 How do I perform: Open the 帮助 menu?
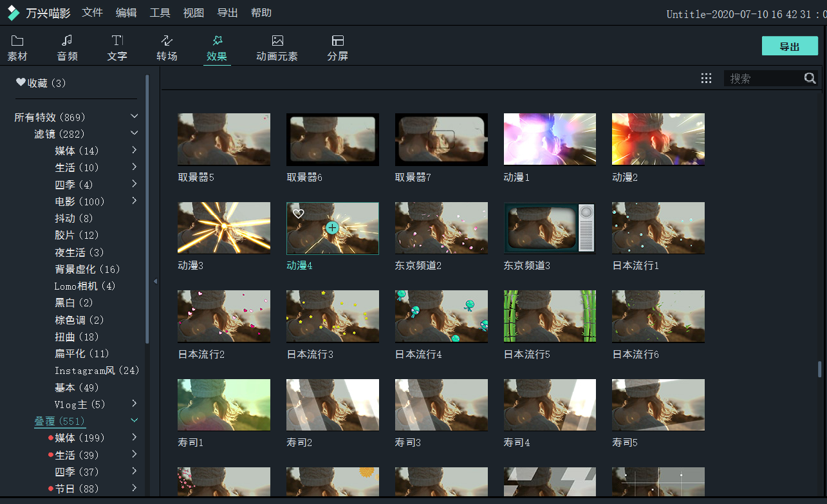pos(261,13)
